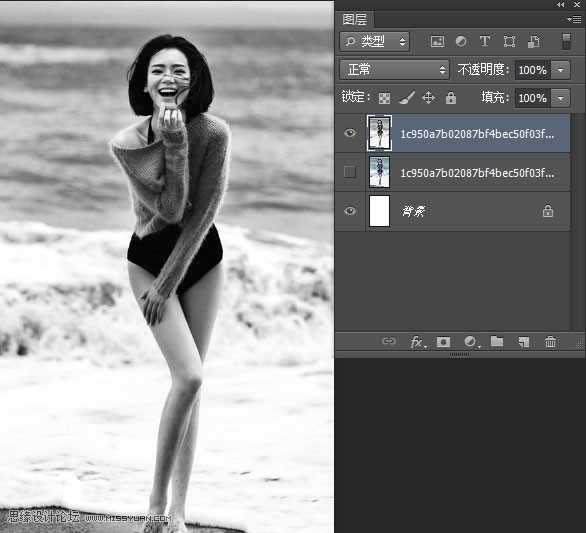Open the fx layer style menu
The image size is (586, 533).
click(417, 342)
